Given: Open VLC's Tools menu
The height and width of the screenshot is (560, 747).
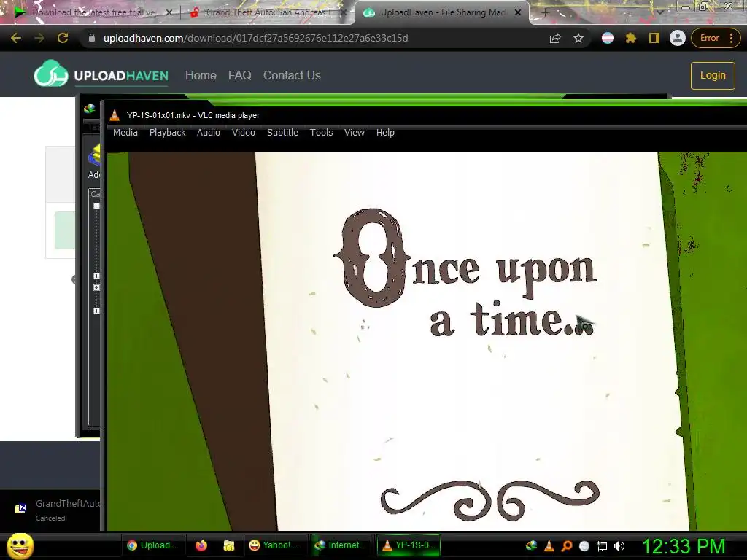Looking at the screenshot, I should click(321, 133).
